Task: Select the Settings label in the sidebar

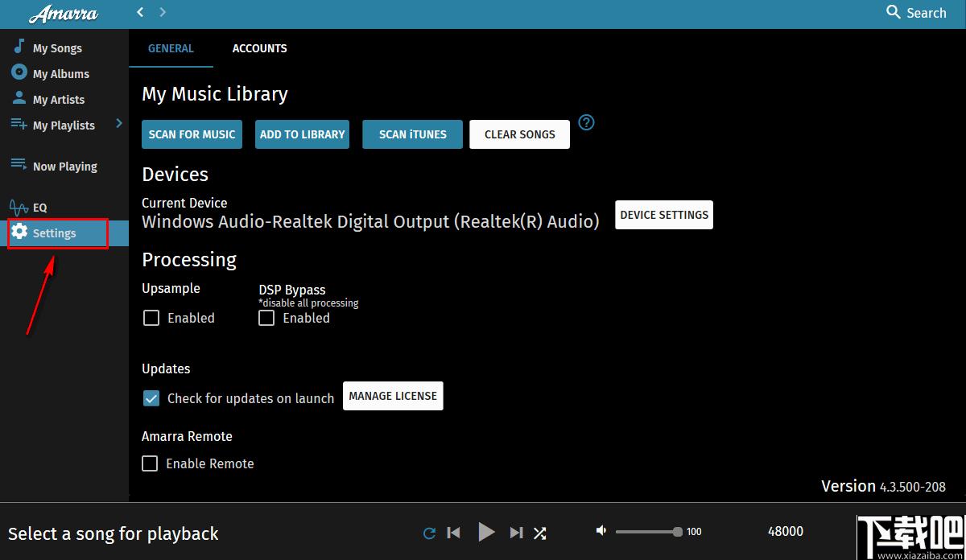Action: (54, 233)
